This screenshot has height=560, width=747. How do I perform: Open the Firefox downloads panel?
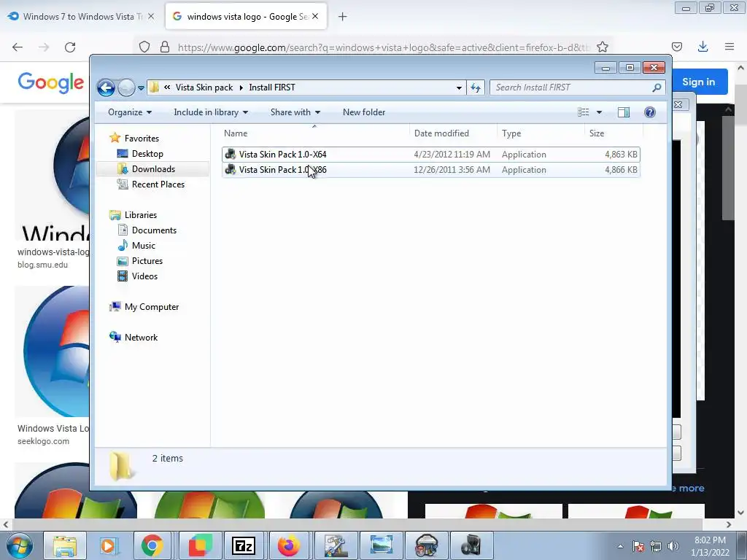pos(703,47)
